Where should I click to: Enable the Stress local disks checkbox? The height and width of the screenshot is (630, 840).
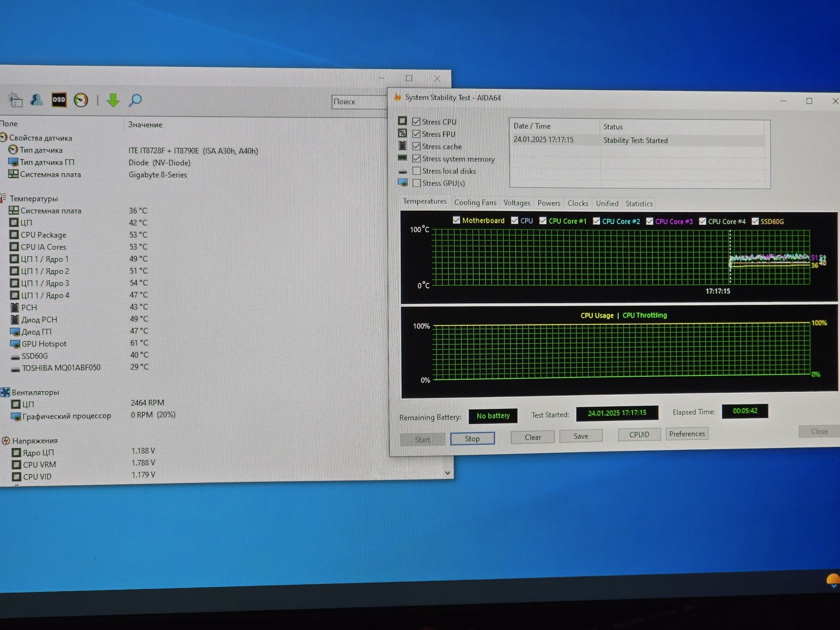click(417, 171)
